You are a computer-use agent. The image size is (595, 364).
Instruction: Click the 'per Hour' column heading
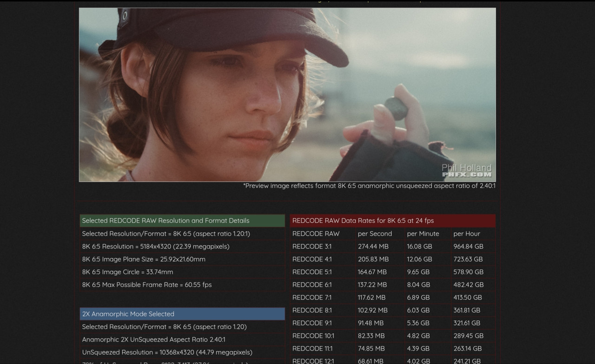[x=467, y=234]
